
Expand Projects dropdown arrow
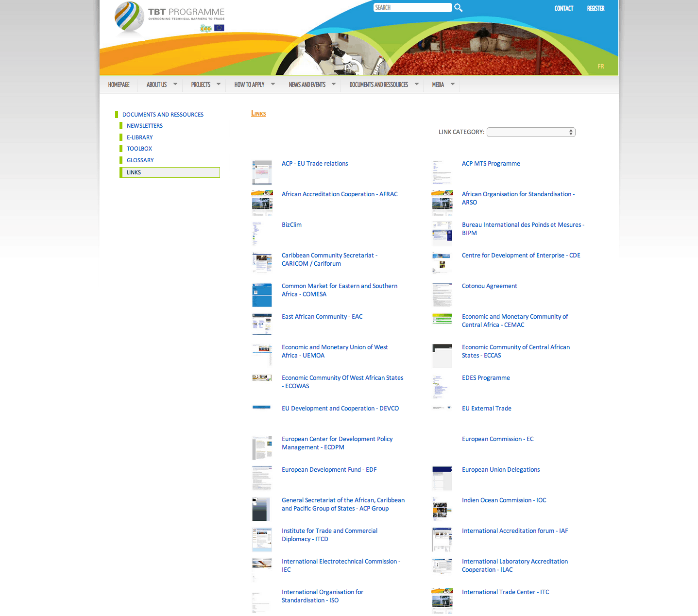pyautogui.click(x=219, y=84)
